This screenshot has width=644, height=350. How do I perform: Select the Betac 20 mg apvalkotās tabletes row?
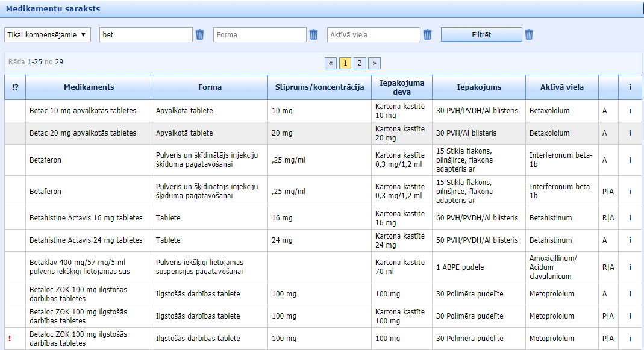[x=83, y=133]
